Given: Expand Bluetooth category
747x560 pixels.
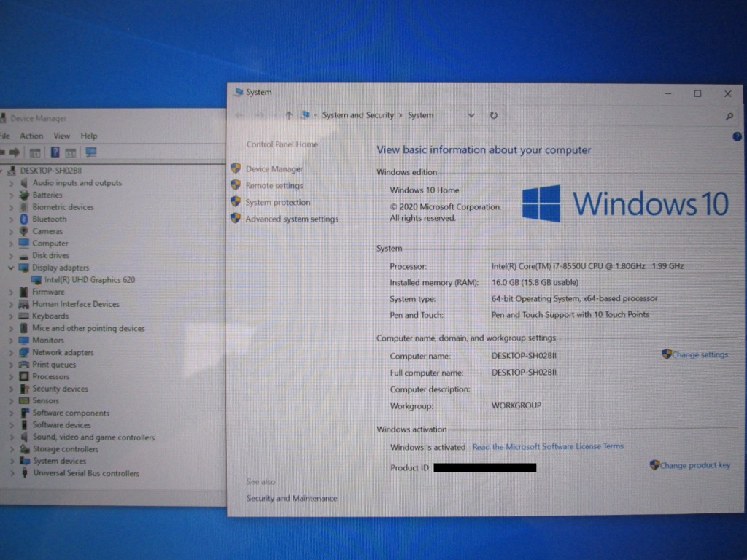Looking at the screenshot, I should 11,219.
